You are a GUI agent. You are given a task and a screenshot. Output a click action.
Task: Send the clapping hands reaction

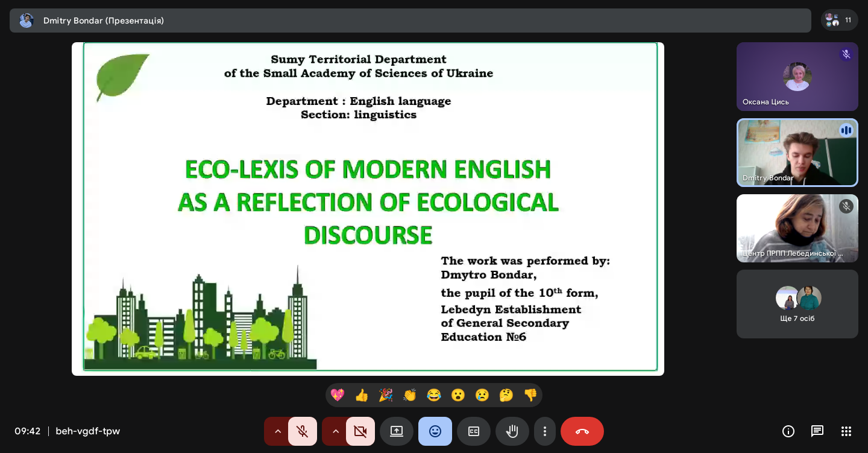pos(410,395)
